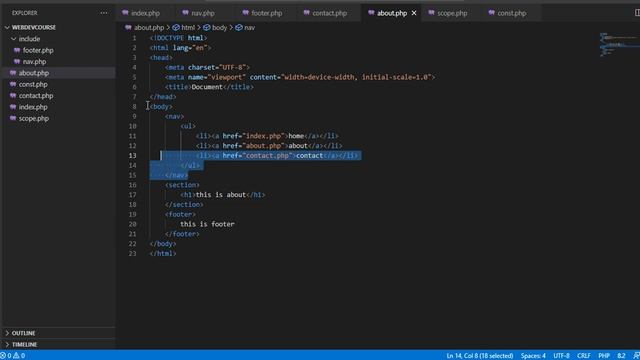Open scope.php in the explorer tree
This screenshot has height=360, width=640.
(x=34, y=119)
